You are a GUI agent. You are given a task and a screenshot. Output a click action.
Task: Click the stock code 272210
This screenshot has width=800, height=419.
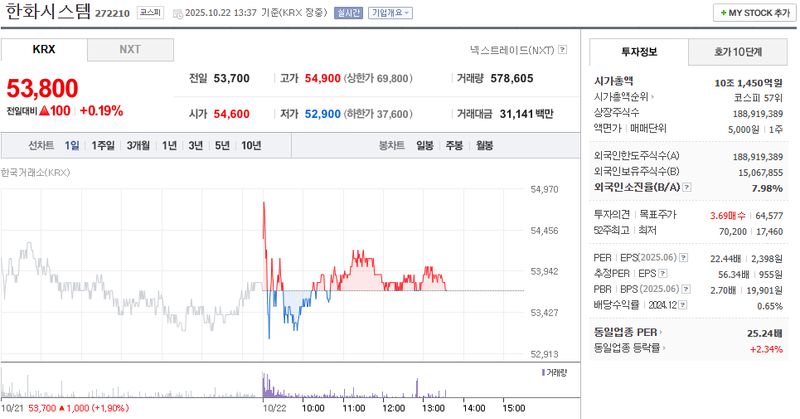112,14
